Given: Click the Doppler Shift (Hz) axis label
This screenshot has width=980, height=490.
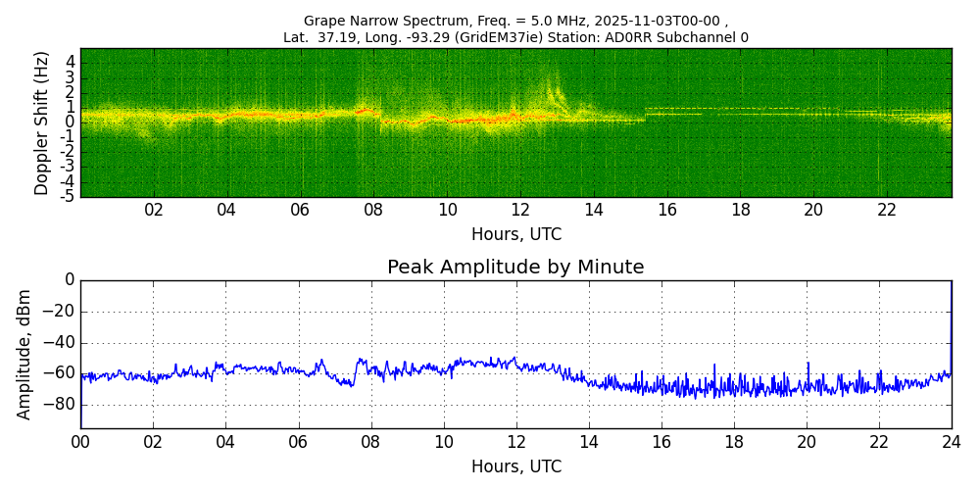Looking at the screenshot, I should (41, 122).
